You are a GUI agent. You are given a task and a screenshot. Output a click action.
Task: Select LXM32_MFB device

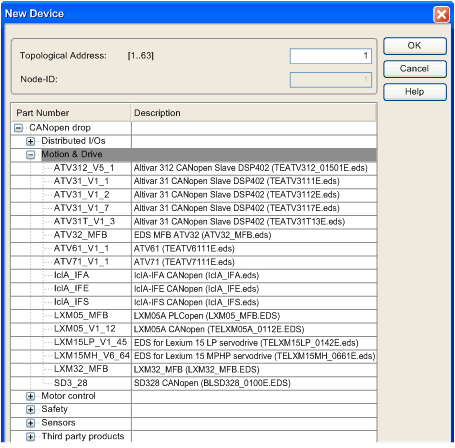[81, 369]
